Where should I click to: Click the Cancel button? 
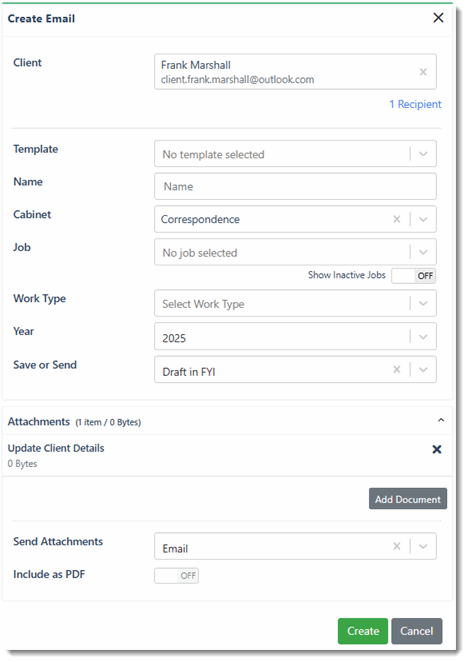click(416, 631)
